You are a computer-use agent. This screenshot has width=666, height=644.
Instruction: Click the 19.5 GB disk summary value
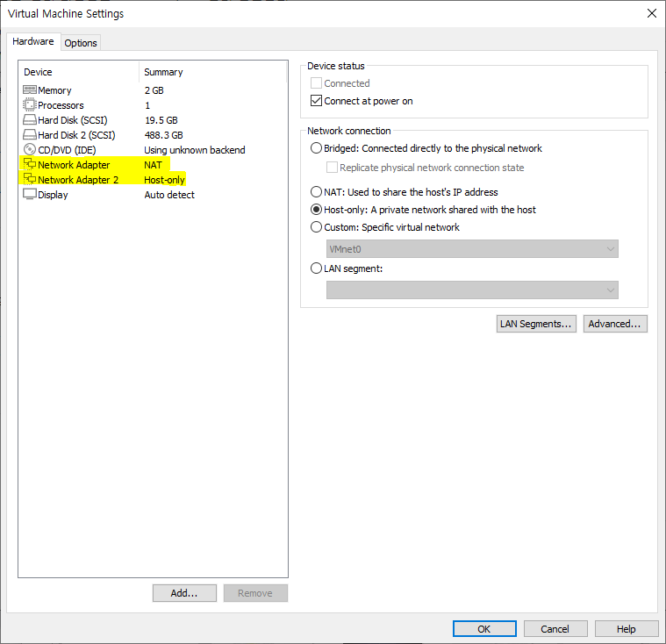pyautogui.click(x=161, y=120)
